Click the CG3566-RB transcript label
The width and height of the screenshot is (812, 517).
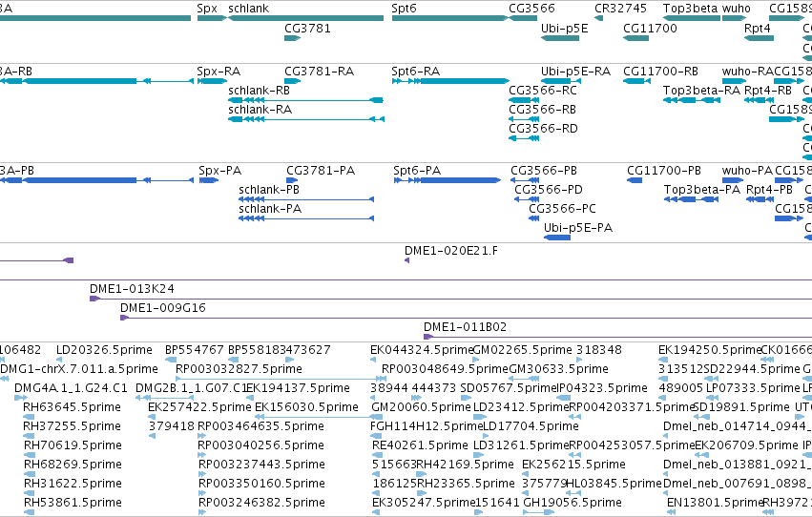[x=542, y=110]
